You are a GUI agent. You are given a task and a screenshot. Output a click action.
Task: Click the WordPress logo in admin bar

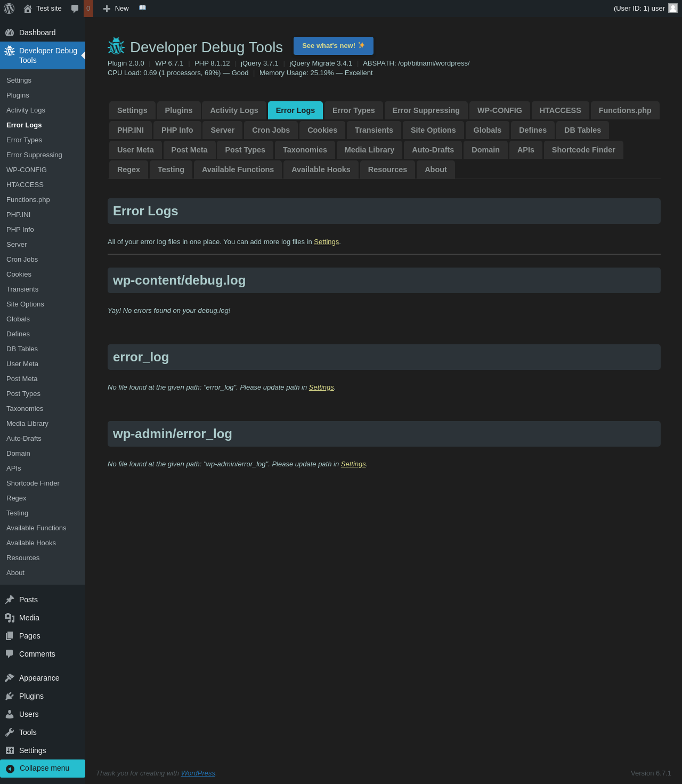point(9,9)
